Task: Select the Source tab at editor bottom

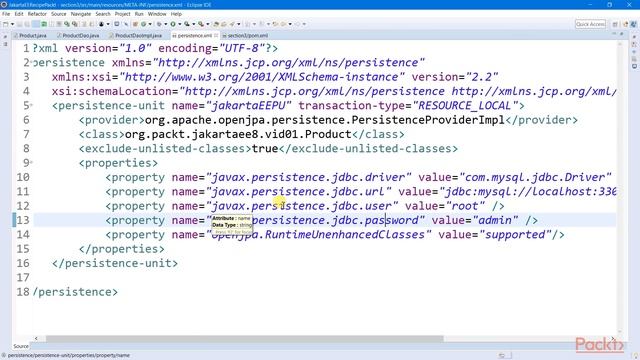Action: click(21, 346)
